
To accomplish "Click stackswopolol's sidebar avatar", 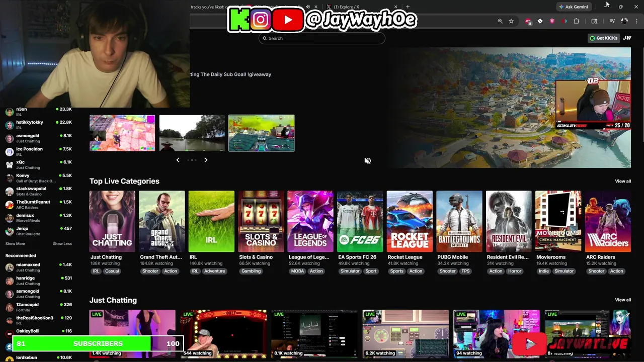I will pos(10,191).
